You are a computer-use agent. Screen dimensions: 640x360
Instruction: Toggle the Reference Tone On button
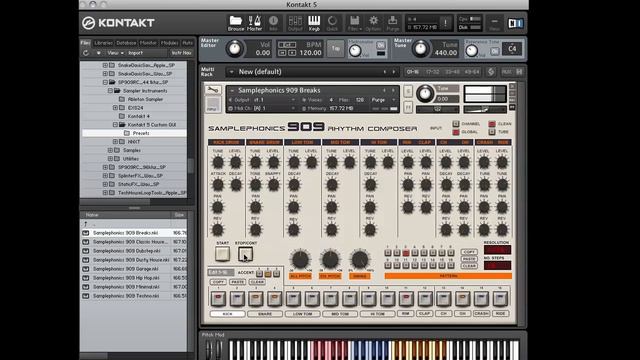point(494,51)
